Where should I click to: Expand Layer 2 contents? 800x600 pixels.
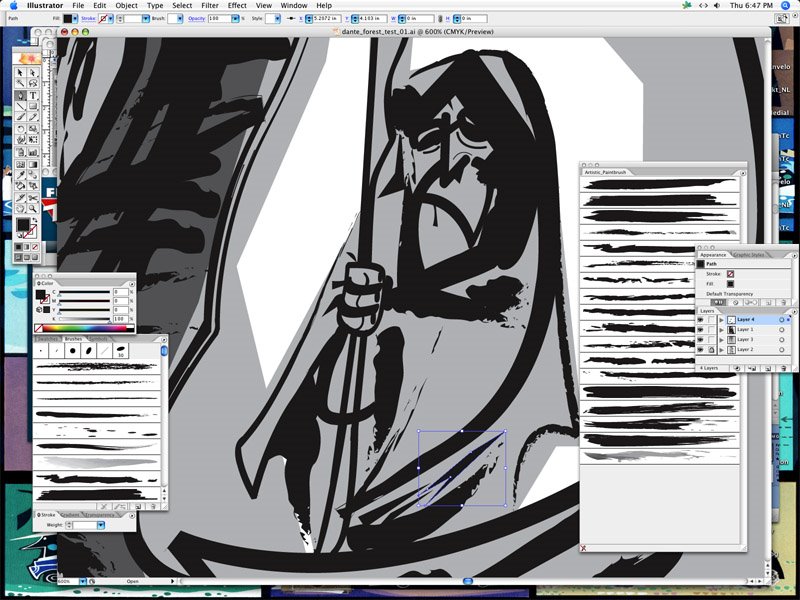pos(721,349)
